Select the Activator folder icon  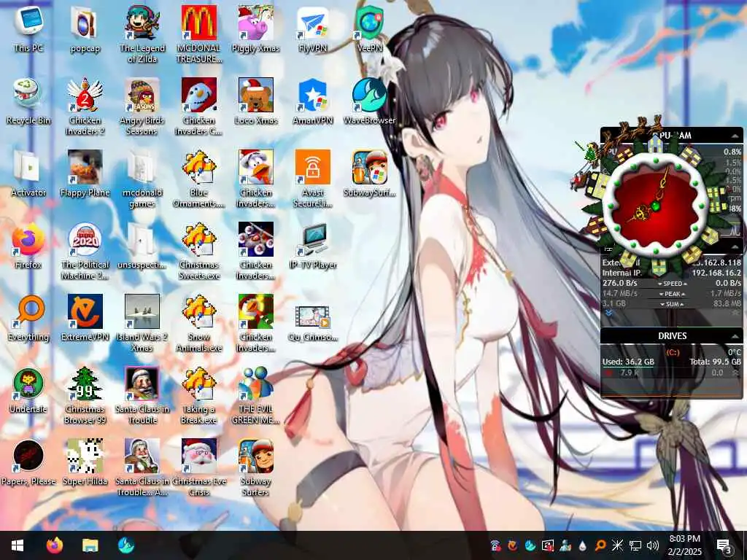28,174
